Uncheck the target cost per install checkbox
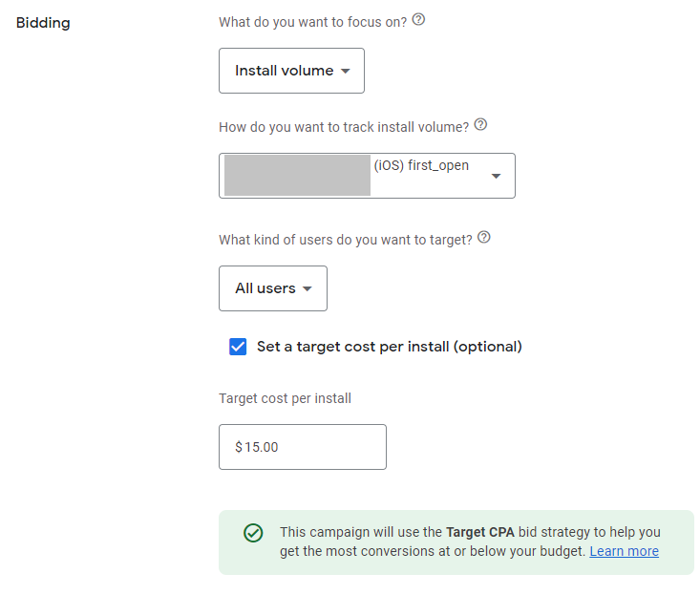This screenshot has width=700, height=595. [x=238, y=347]
